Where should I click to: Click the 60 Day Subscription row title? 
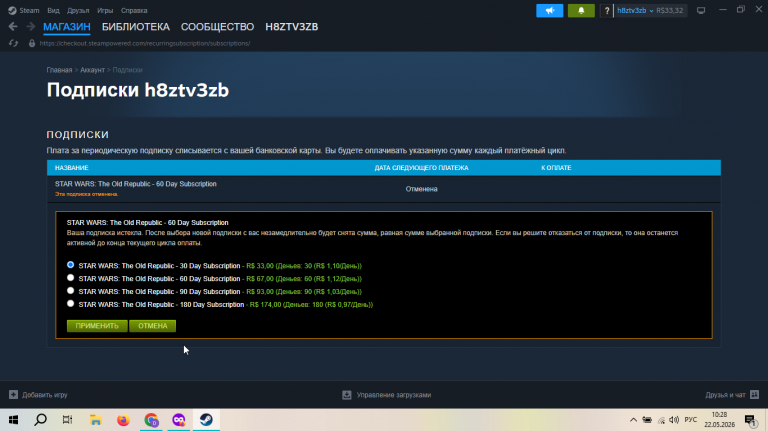click(136, 184)
